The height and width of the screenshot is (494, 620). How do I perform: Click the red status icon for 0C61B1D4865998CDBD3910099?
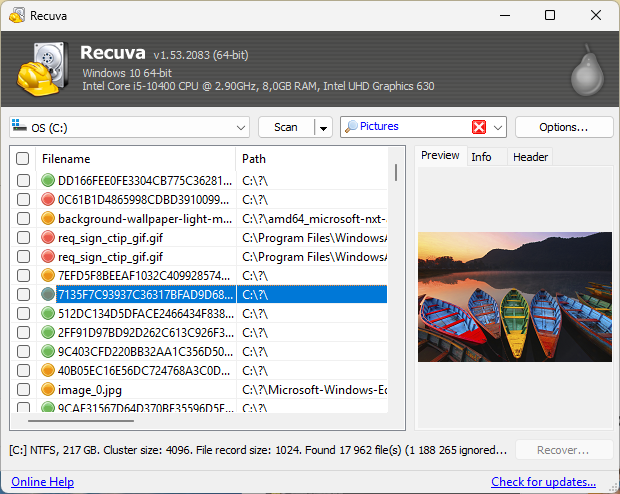[48, 200]
